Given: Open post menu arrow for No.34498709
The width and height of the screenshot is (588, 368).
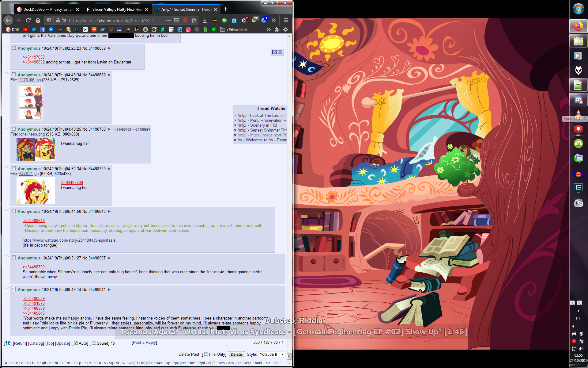Looking at the screenshot, I should click(109, 169).
